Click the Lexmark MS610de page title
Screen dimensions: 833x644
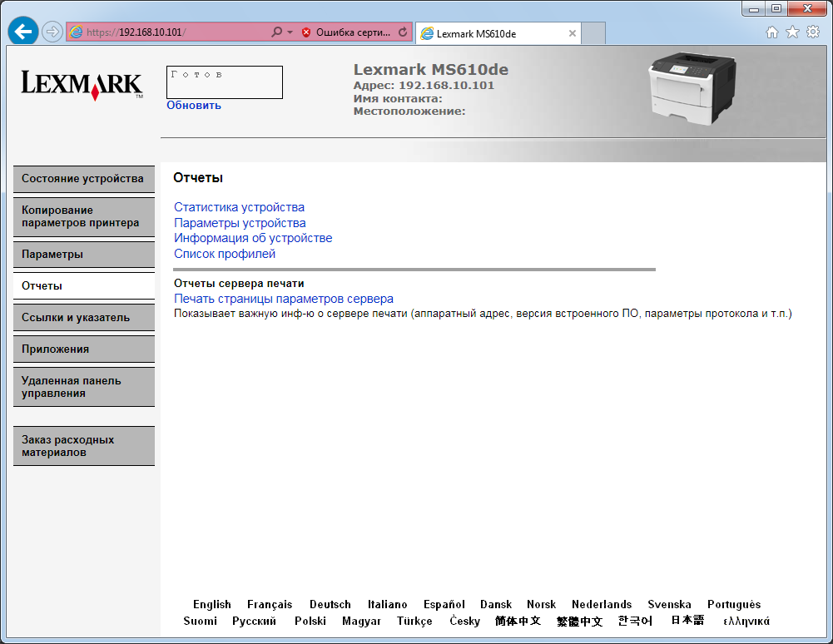pos(431,70)
